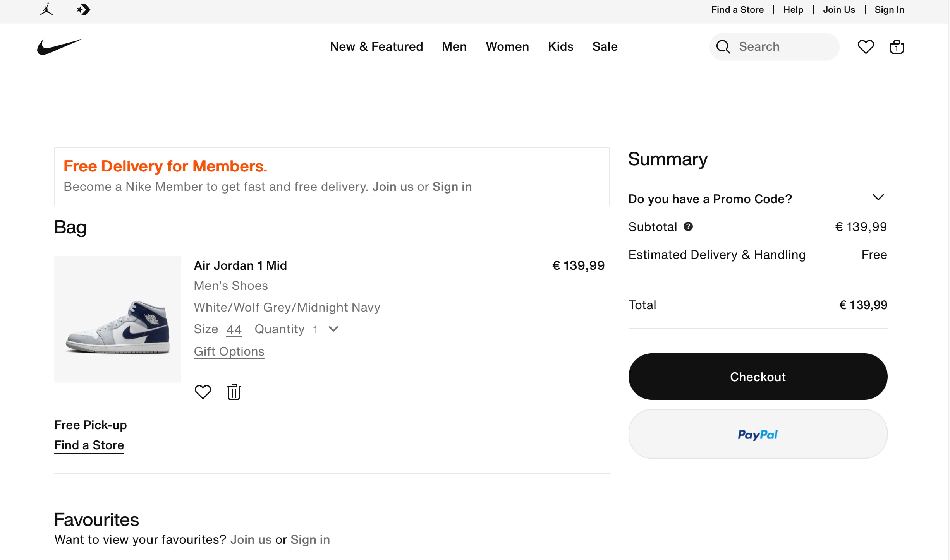Viewport: 950px width, 560px height.
Task: Open the Search bar icon
Action: point(723,47)
